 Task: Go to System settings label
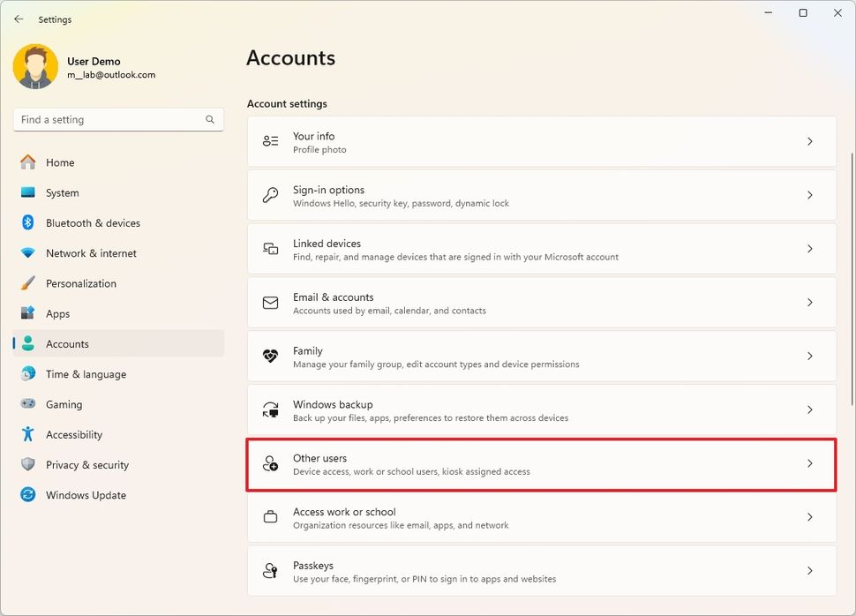point(63,192)
